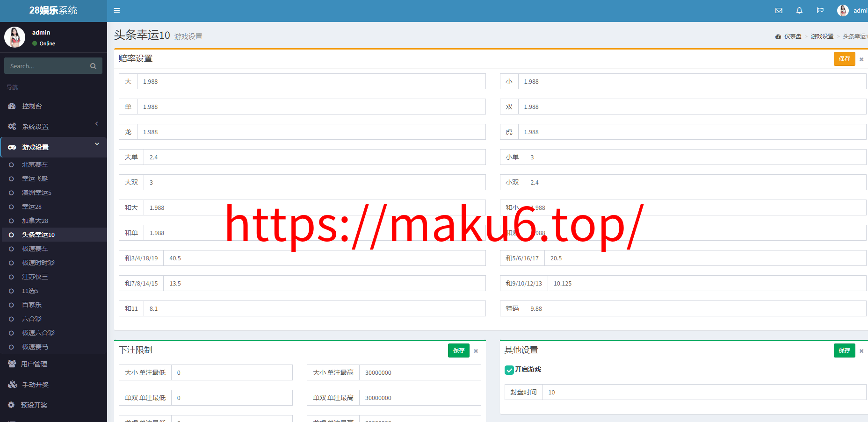Screen dimensions: 868x422
Task: Click circle icon beside 幸运28
Action: 11,207
